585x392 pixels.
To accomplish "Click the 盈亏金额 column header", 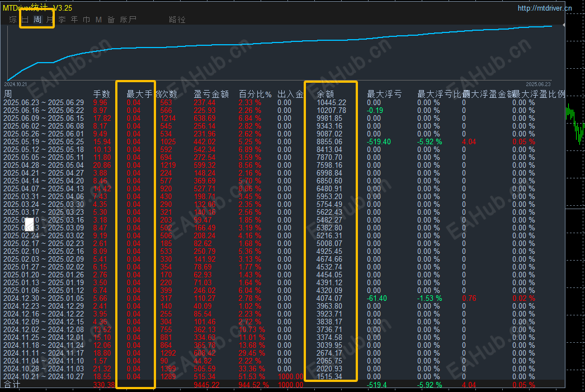I will (x=211, y=94).
